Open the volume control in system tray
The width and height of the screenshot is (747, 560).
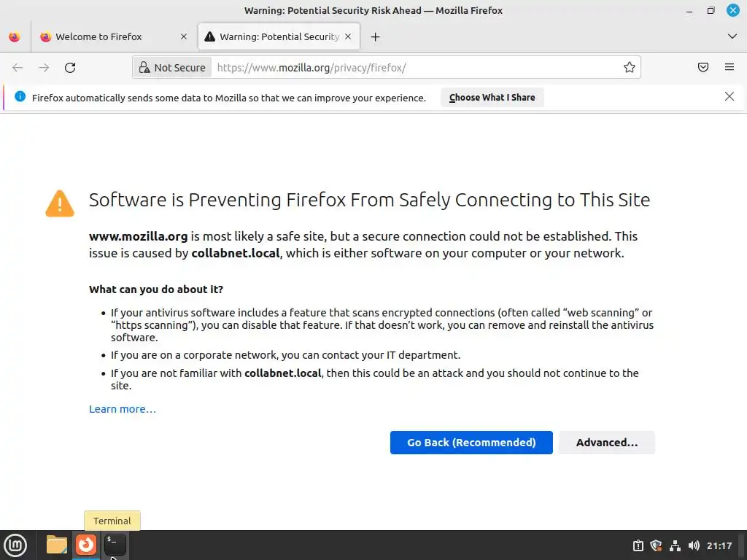click(694, 545)
